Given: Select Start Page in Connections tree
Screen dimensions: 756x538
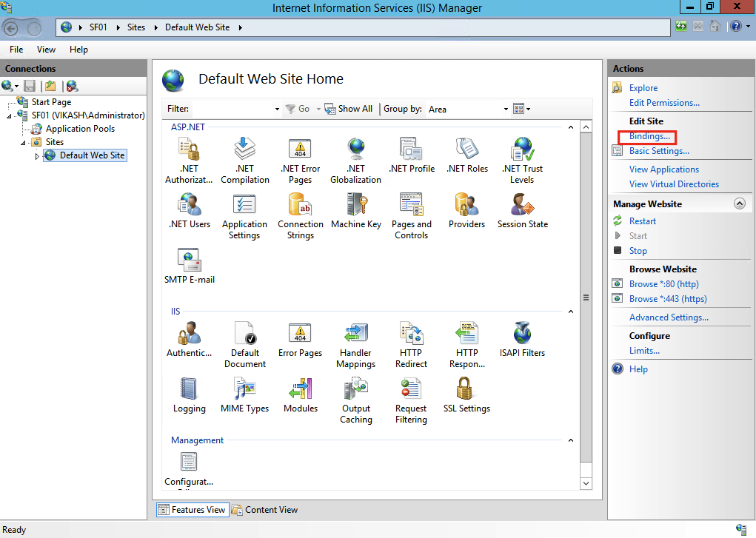Looking at the screenshot, I should click(51, 102).
